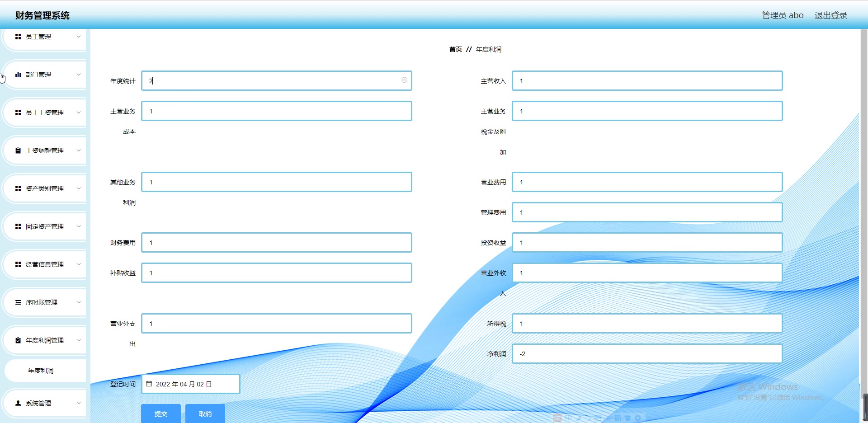The image size is (868, 423).
Task: Select the 固定资产管理 icon
Action: pyautogui.click(x=18, y=226)
